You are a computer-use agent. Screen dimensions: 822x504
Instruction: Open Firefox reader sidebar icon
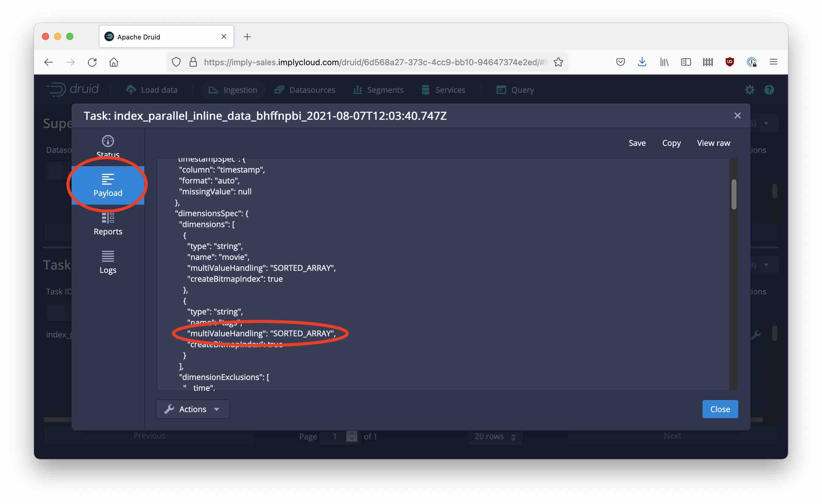tap(686, 62)
